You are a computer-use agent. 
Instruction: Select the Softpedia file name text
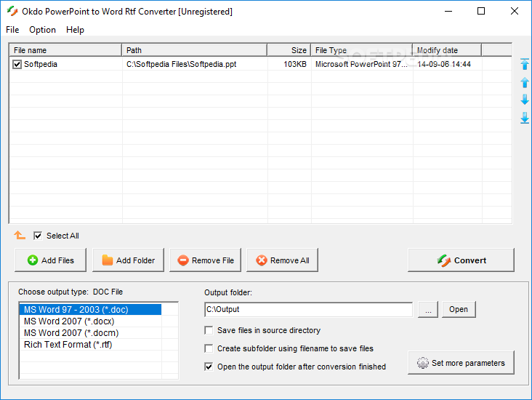coord(41,64)
